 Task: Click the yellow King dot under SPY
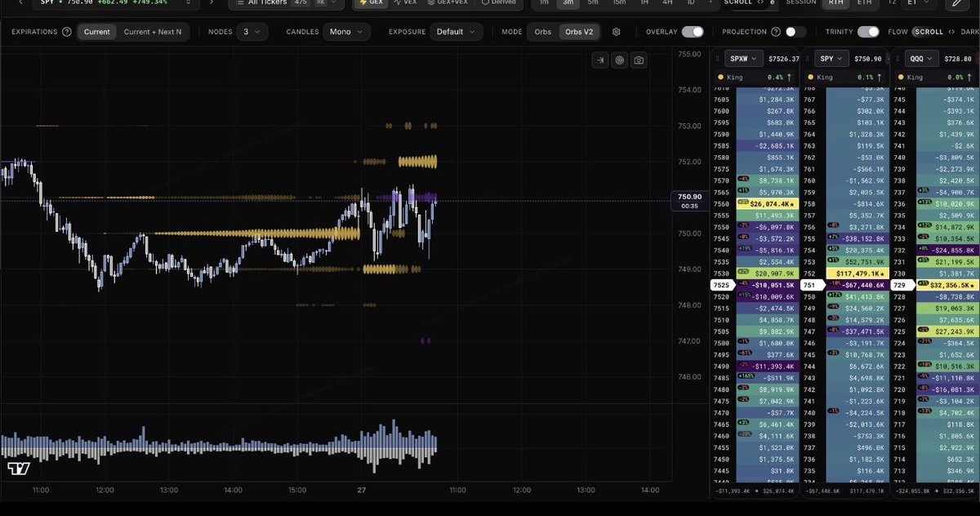(809, 78)
